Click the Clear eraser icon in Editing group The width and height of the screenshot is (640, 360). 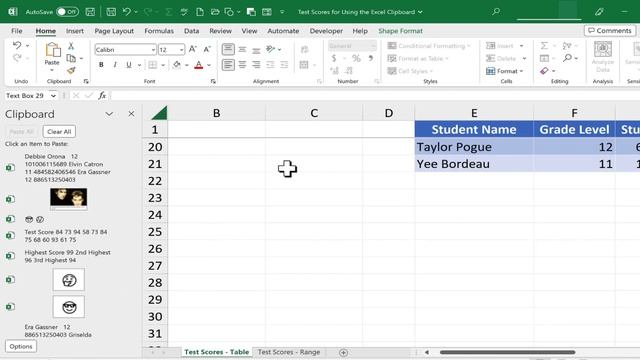point(544,71)
